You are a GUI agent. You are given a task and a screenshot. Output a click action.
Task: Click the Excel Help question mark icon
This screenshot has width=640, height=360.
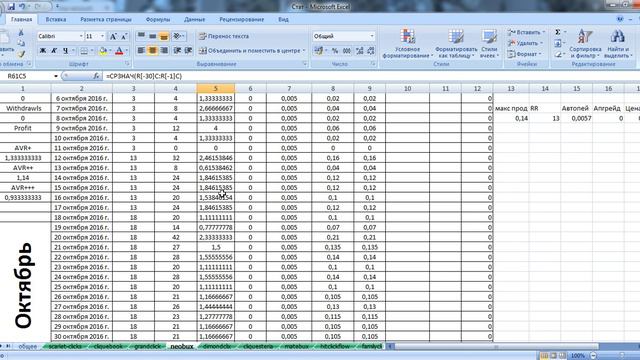tap(620, 19)
